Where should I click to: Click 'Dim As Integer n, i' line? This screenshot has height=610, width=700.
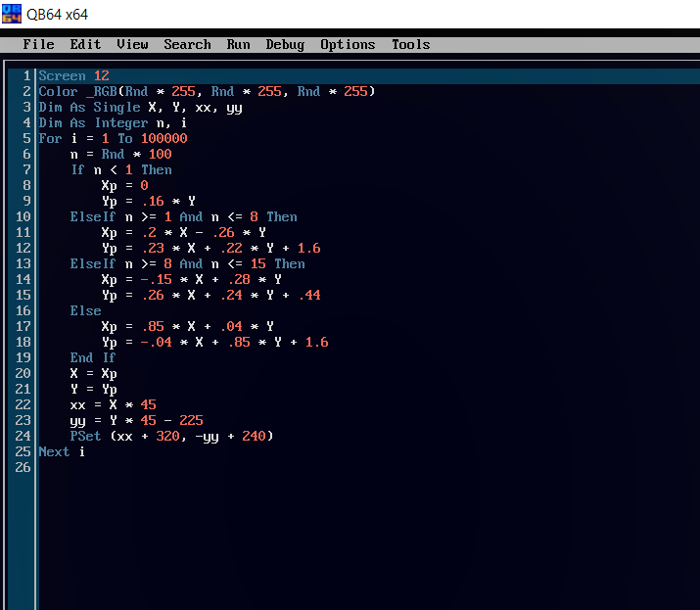tap(113, 122)
